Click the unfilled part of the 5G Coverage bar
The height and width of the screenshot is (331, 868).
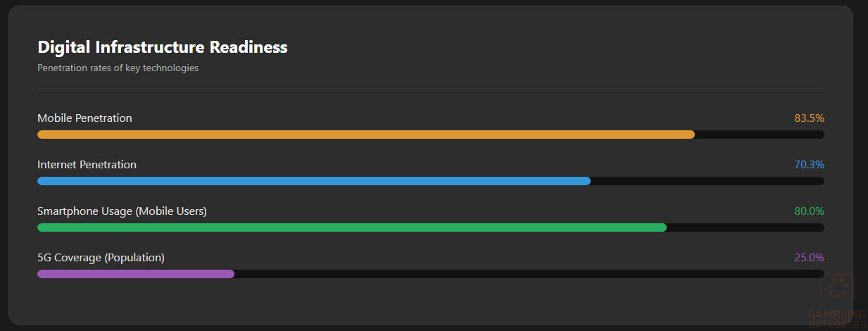pos(528,274)
